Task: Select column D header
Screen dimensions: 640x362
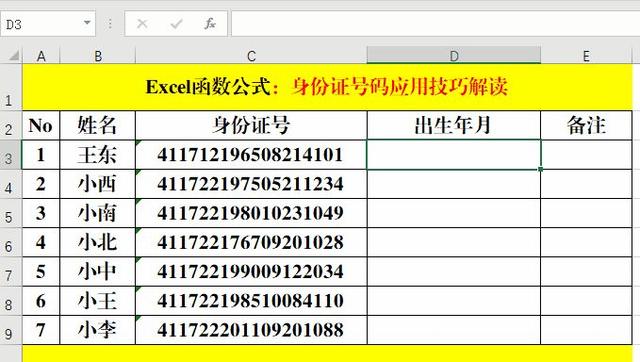Action: point(454,55)
